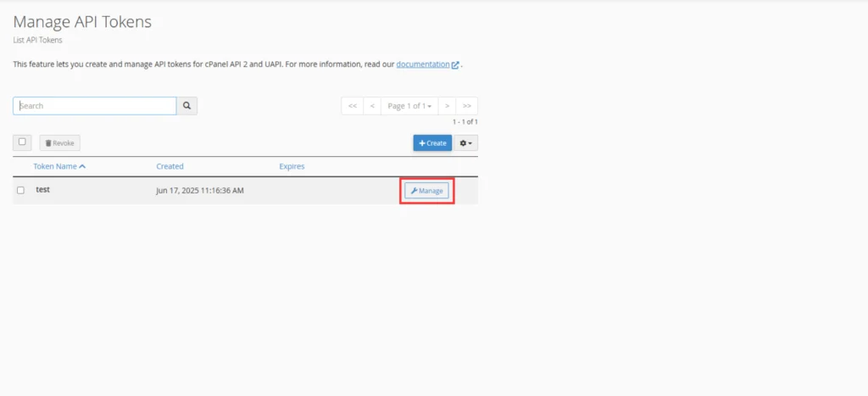Sort by Expires column header
This screenshot has height=396, width=868.
click(292, 166)
